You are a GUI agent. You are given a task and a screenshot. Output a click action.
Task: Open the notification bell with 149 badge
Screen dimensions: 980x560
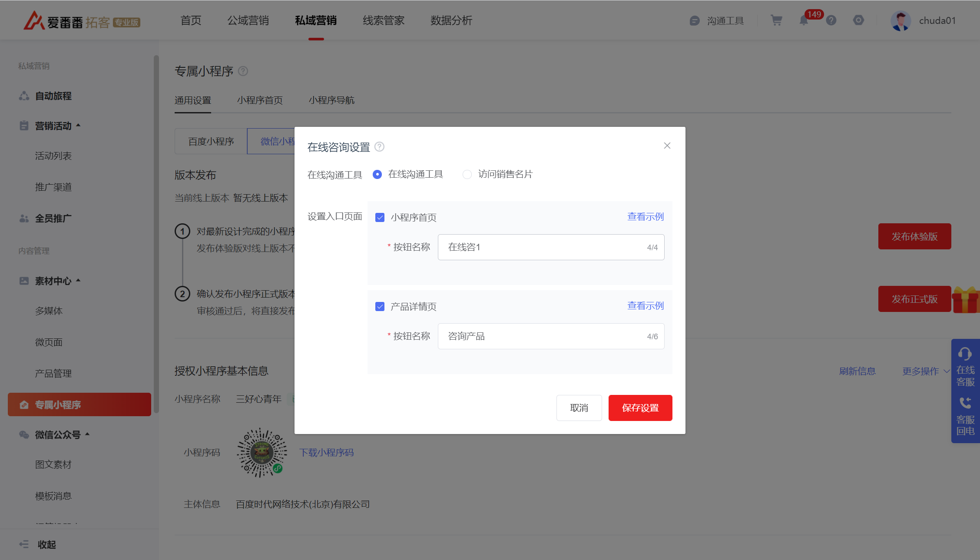(x=804, y=20)
